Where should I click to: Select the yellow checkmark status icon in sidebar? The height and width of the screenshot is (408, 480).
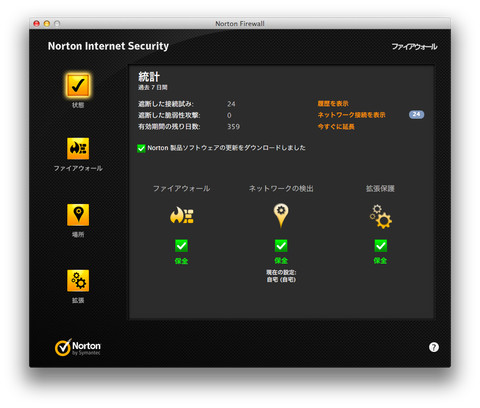tap(78, 85)
